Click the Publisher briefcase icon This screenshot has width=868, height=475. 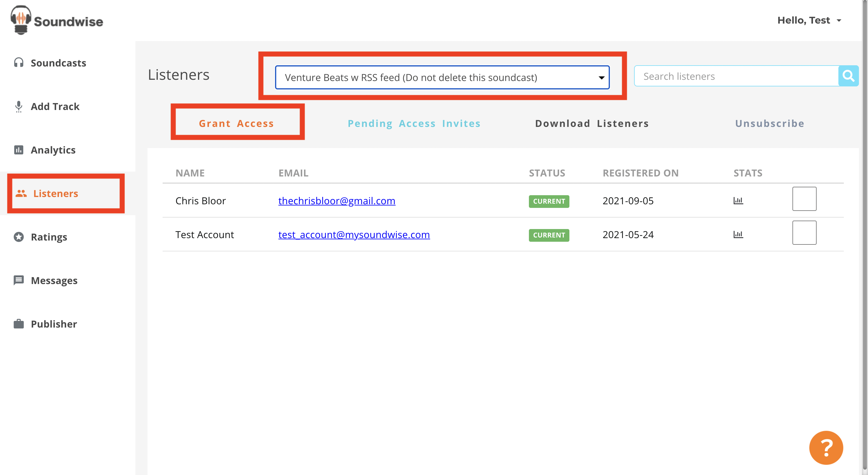[x=18, y=324]
